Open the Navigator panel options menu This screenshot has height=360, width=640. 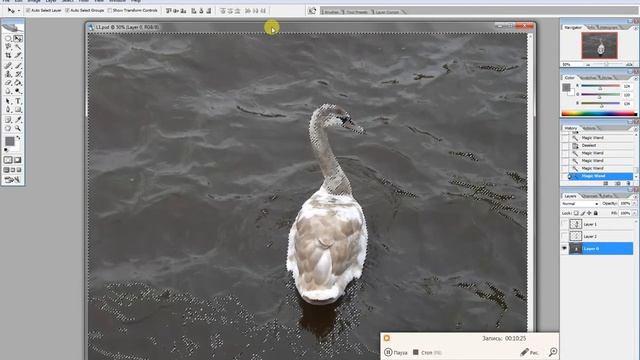pos(635,28)
